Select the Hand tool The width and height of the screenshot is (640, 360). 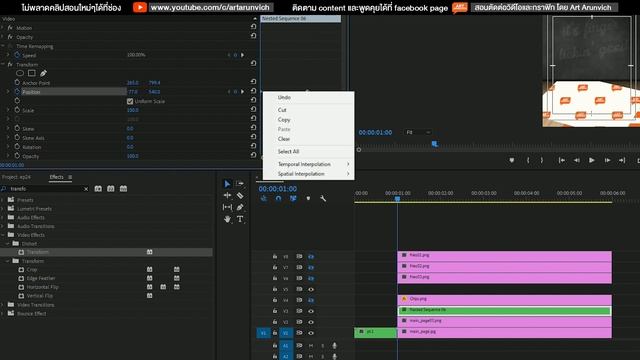(227, 219)
